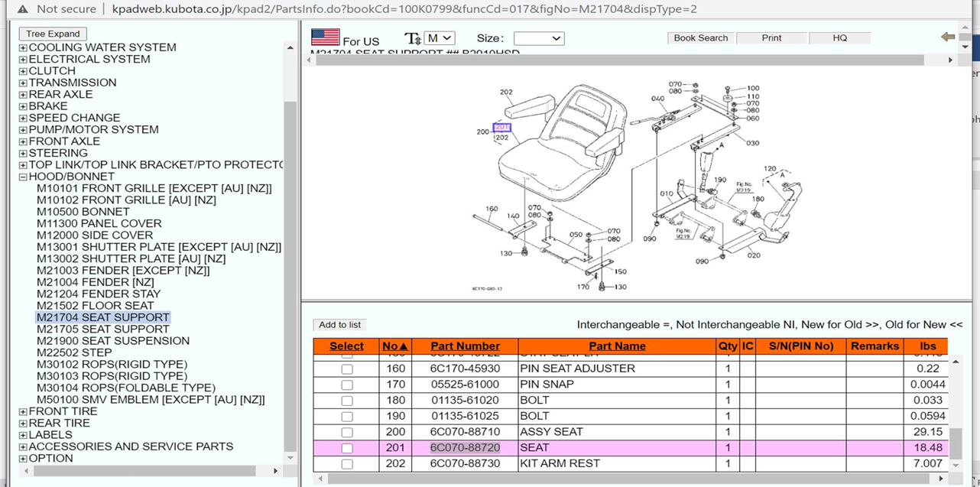
Task: Click the Tree Expand button
Action: [x=53, y=34]
